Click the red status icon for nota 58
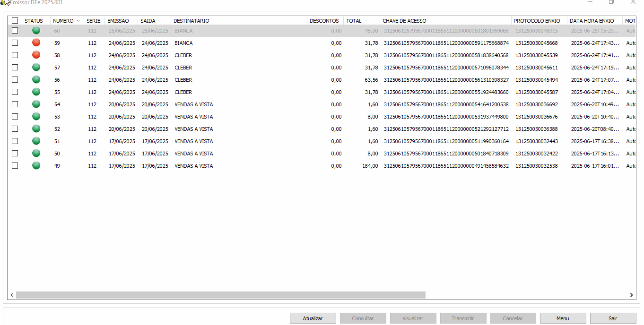 (36, 55)
